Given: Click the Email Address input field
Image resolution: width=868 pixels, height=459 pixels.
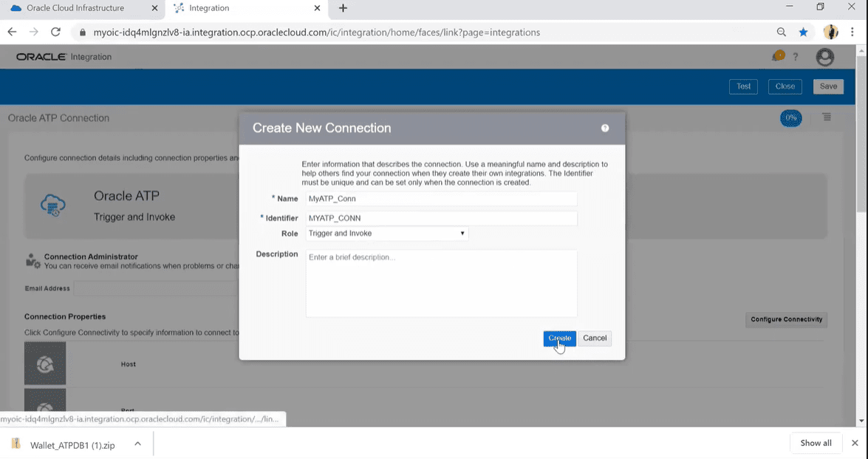Looking at the screenshot, I should 157,288.
